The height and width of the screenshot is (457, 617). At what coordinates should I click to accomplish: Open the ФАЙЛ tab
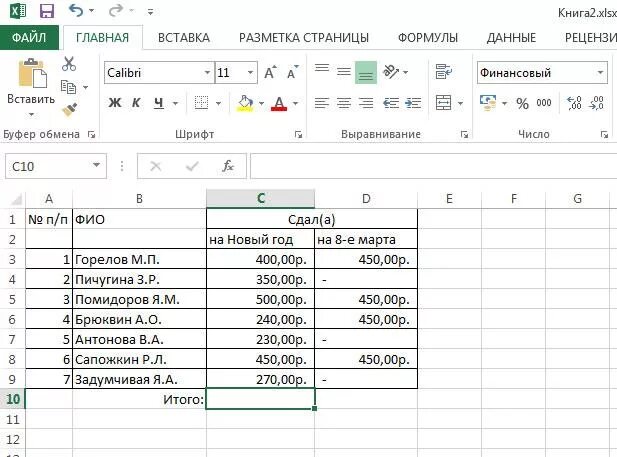[29, 38]
